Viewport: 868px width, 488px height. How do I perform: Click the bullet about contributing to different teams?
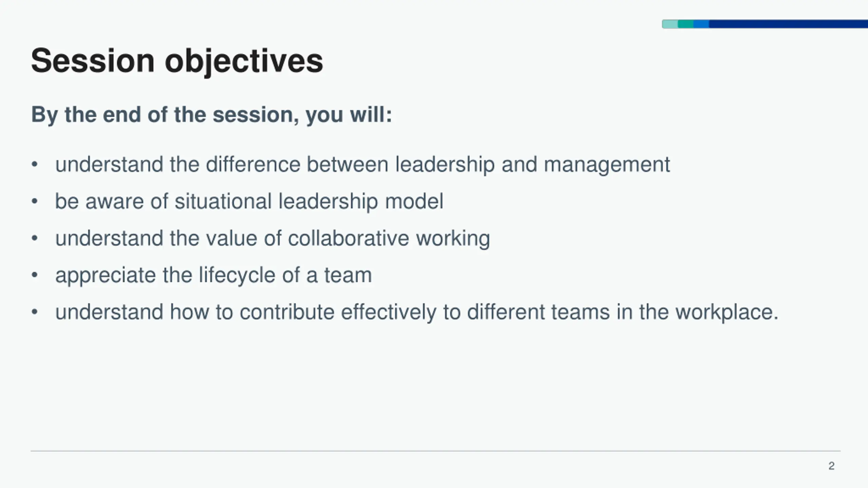417,312
